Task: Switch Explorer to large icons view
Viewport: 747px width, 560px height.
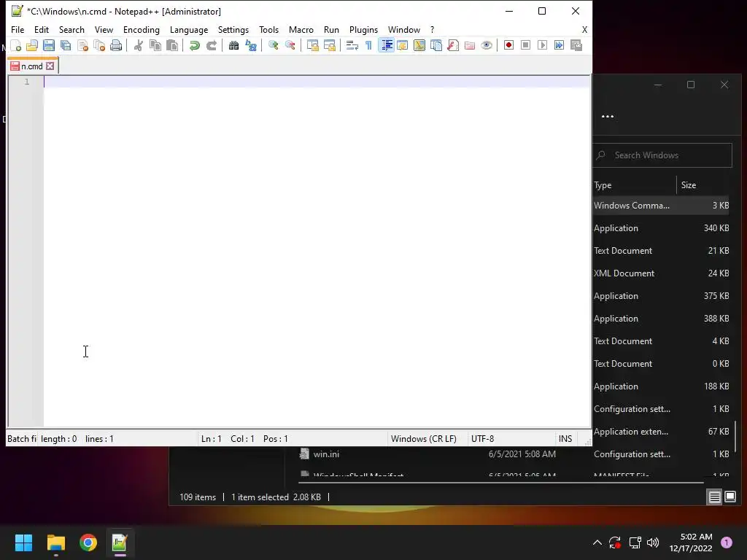Action: pos(730,497)
